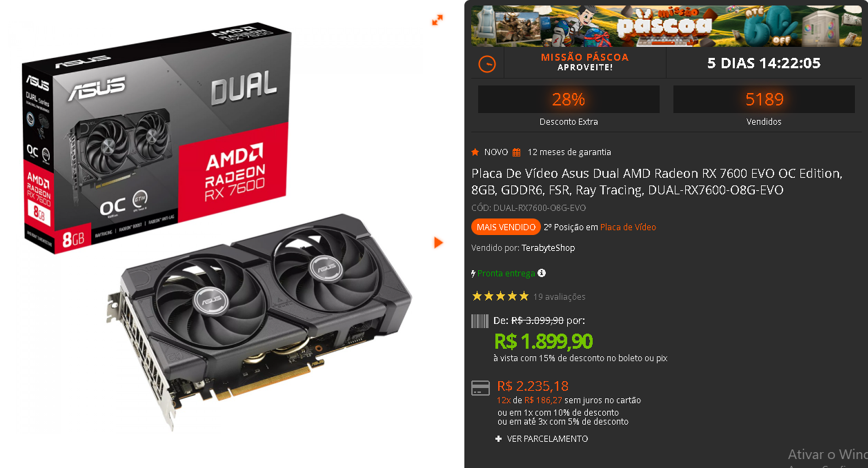This screenshot has height=468, width=868.
Task: Click the five-star rating row
Action: (500, 296)
